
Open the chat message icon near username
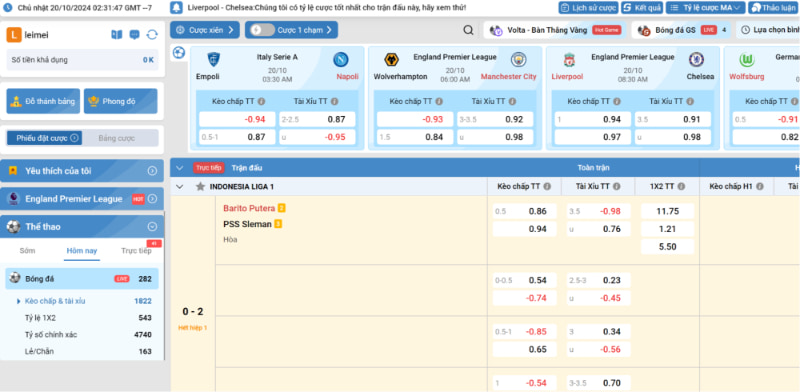134,35
